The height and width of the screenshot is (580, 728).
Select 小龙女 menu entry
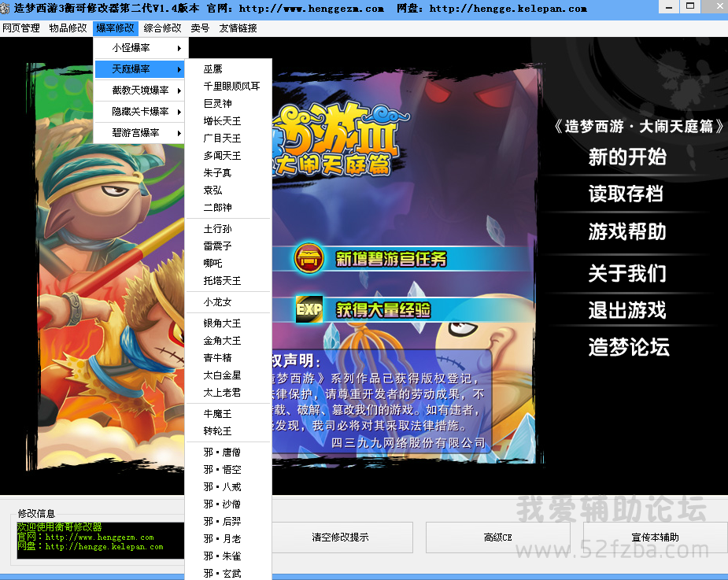[x=228, y=302]
